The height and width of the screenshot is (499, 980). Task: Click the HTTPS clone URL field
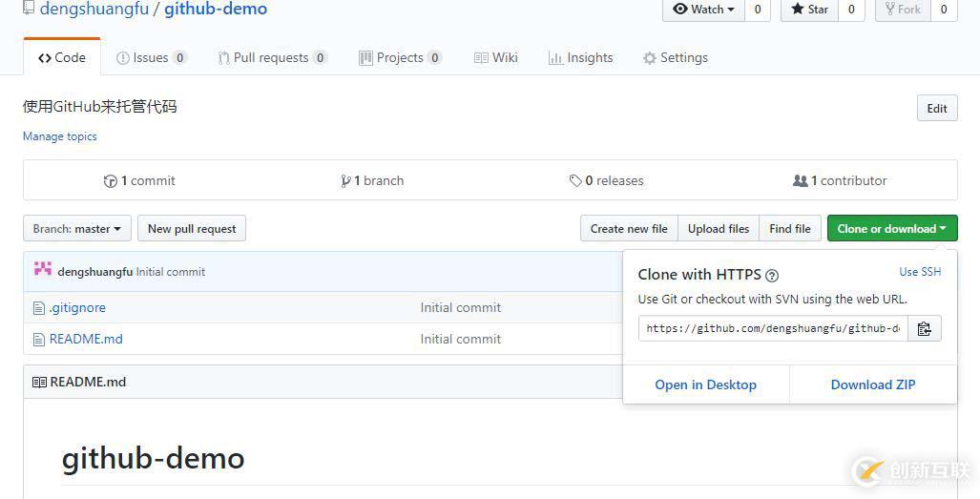click(773, 328)
